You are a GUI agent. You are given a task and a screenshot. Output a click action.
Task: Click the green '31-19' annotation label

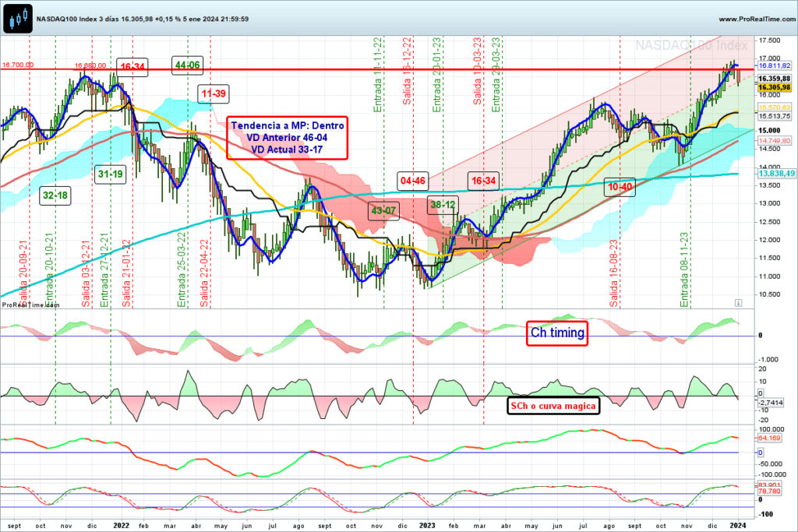tap(110, 174)
